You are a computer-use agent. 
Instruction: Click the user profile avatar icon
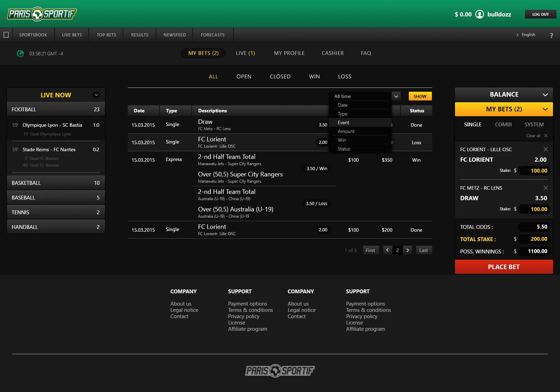tap(480, 14)
